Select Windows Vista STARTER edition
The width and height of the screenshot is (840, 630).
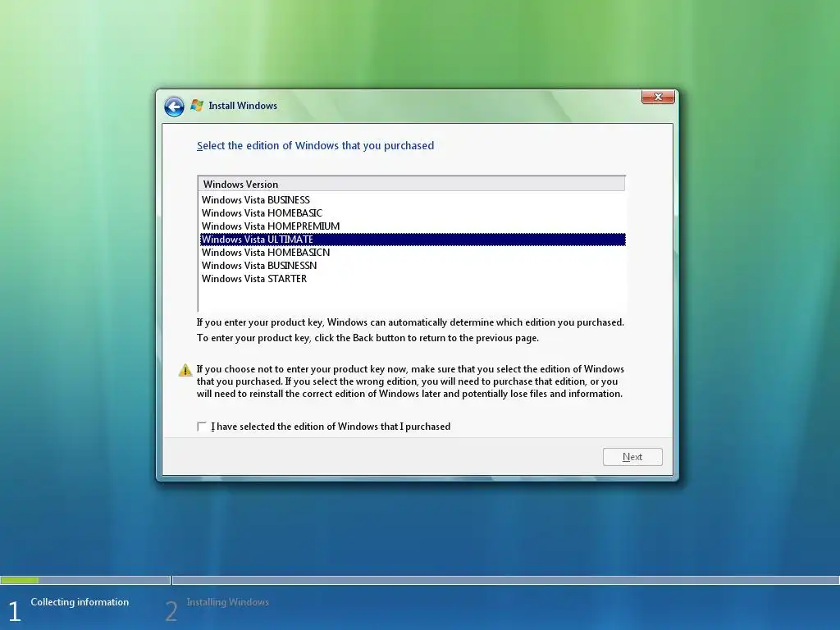pyautogui.click(x=413, y=279)
